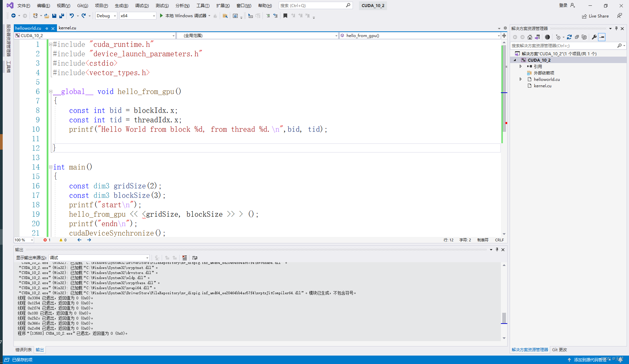Image resolution: width=629 pixels, height=364 pixels.
Task: Pin the Output window
Action: click(497, 249)
